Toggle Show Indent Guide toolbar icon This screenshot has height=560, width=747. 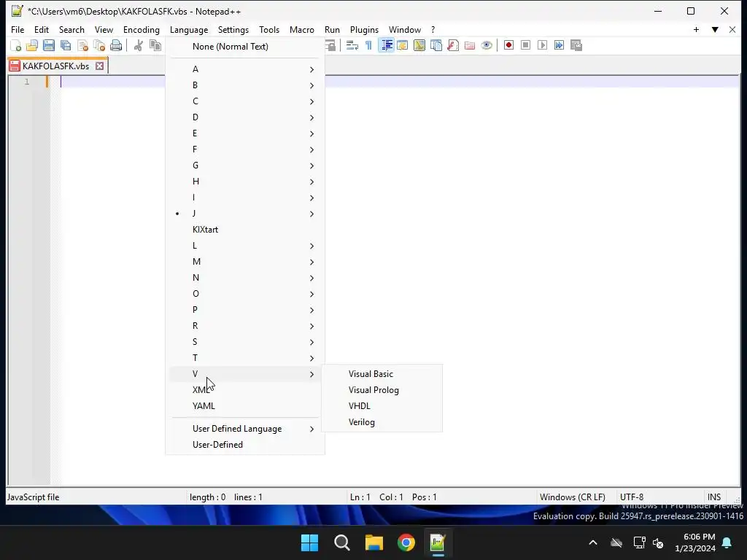(387, 45)
